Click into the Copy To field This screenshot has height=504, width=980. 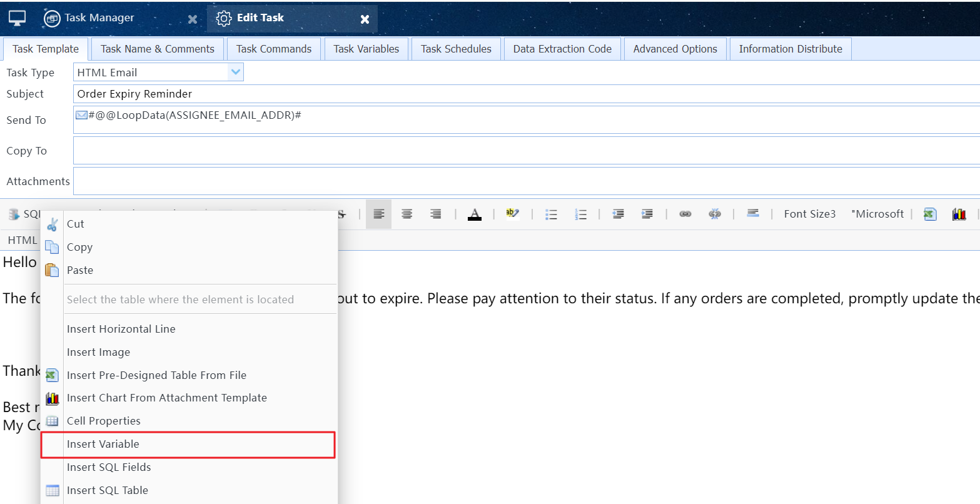tap(525, 151)
